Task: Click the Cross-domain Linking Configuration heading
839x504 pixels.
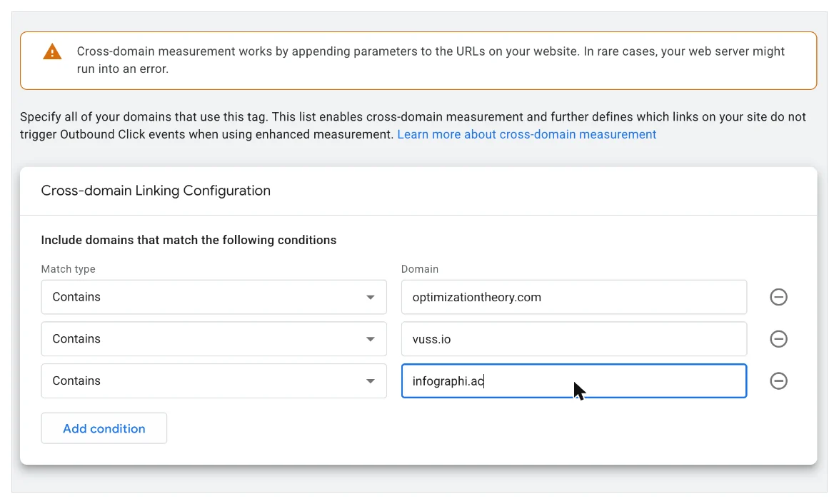Action: (x=156, y=191)
